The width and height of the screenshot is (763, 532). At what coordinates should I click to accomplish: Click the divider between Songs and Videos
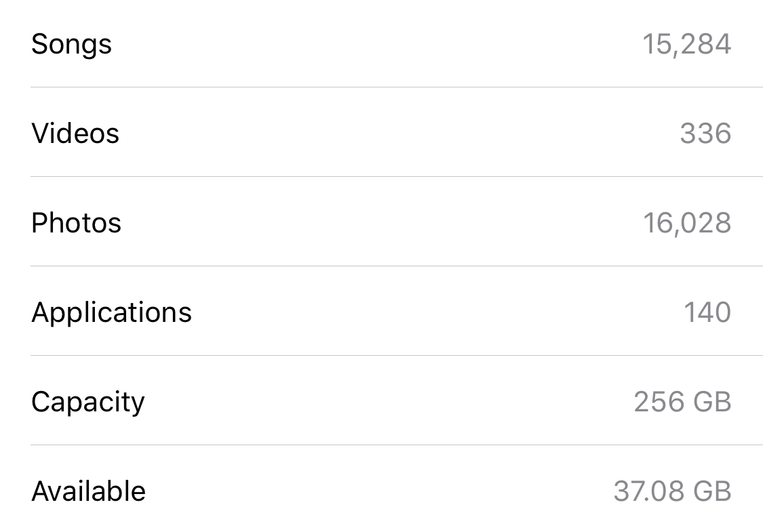click(397, 87)
